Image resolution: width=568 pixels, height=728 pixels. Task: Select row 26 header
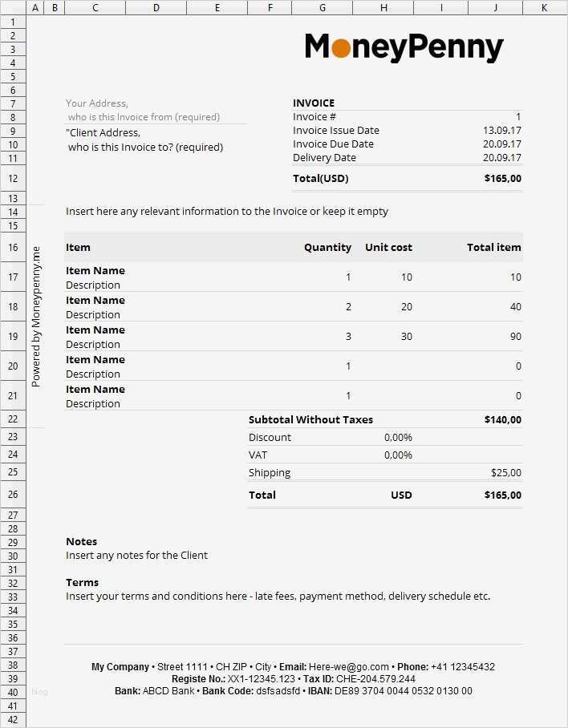tap(13, 495)
